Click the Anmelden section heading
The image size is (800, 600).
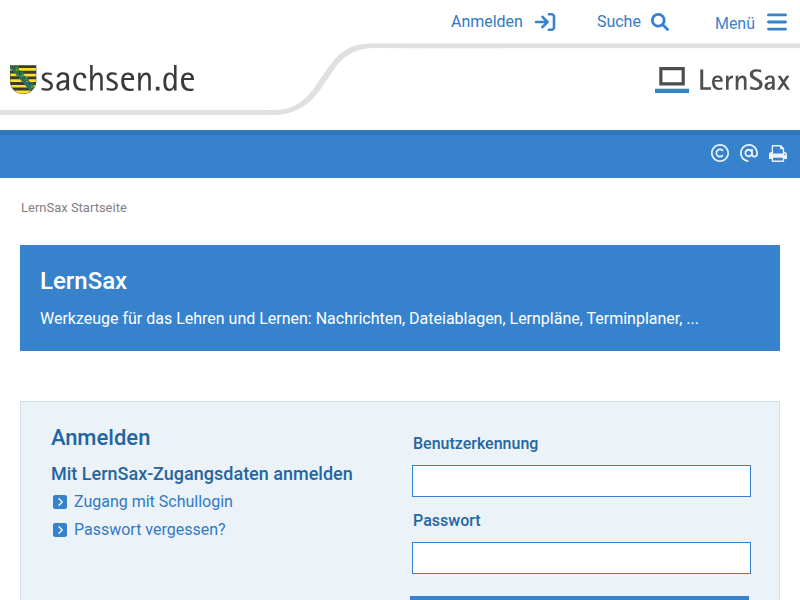coord(101,438)
